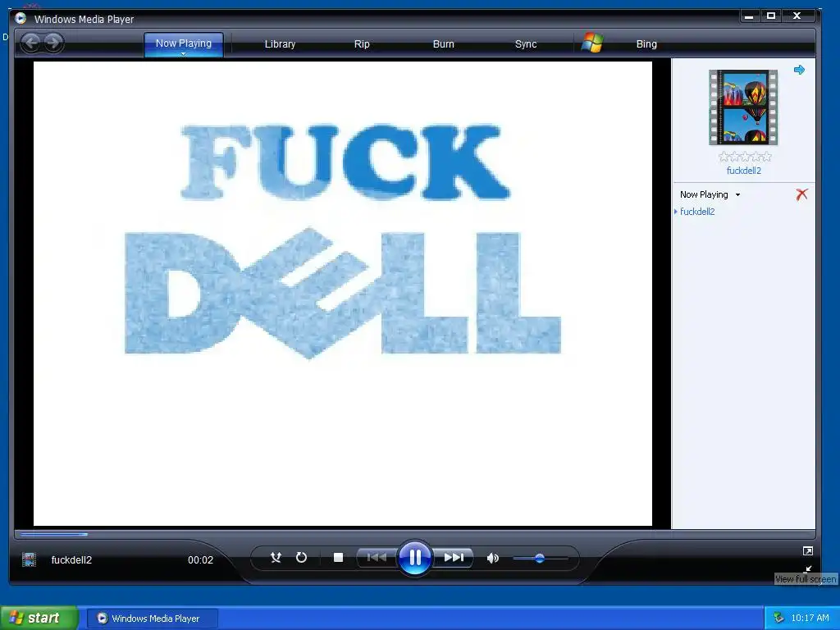
Task: Open the Windows Start menu
Action: (39, 619)
